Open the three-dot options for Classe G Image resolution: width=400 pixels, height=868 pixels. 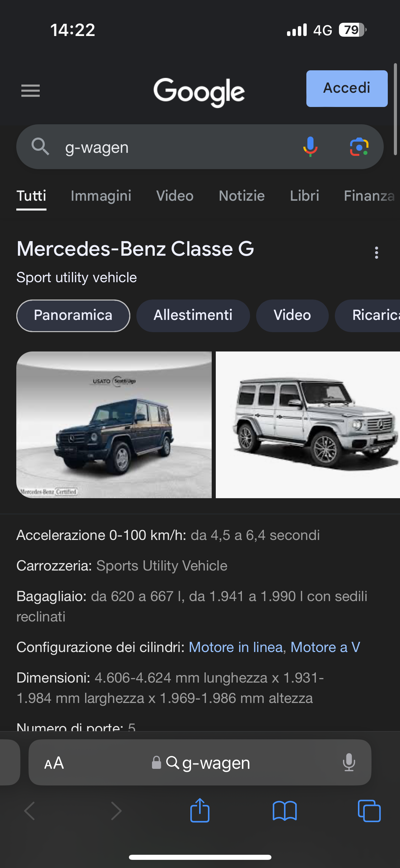point(376,253)
